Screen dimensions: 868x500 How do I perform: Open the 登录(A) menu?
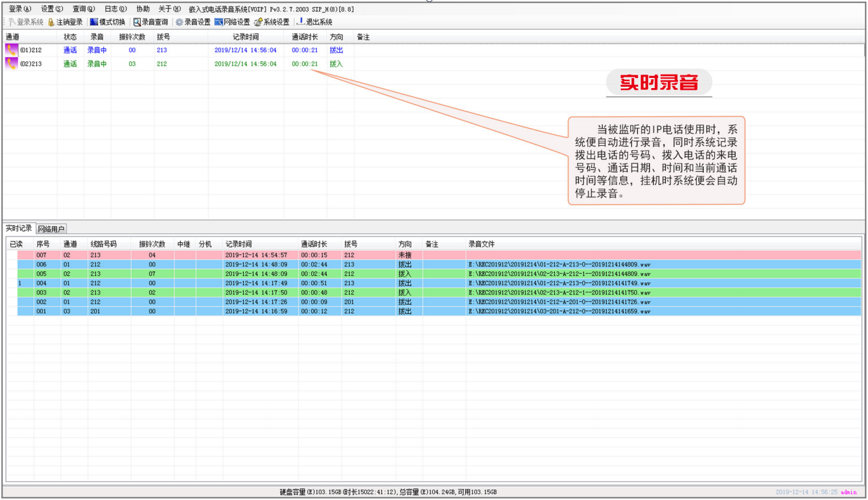(x=20, y=9)
